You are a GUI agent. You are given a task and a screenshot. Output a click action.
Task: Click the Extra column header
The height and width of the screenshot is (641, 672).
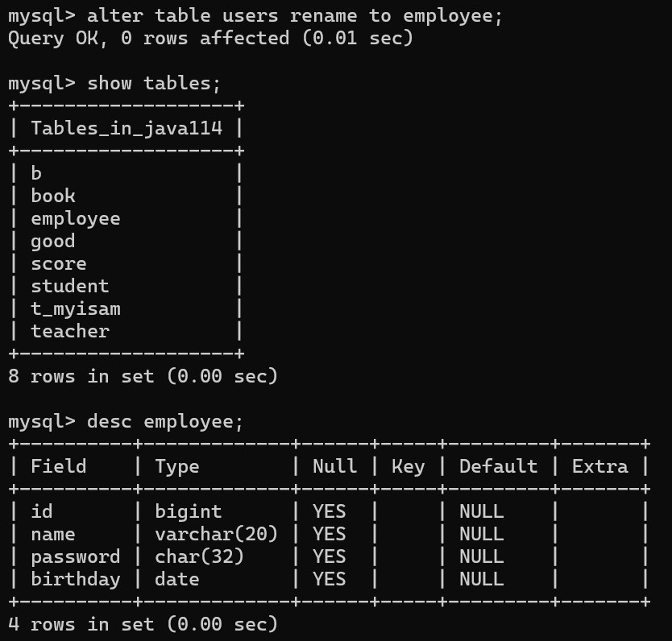click(x=599, y=466)
